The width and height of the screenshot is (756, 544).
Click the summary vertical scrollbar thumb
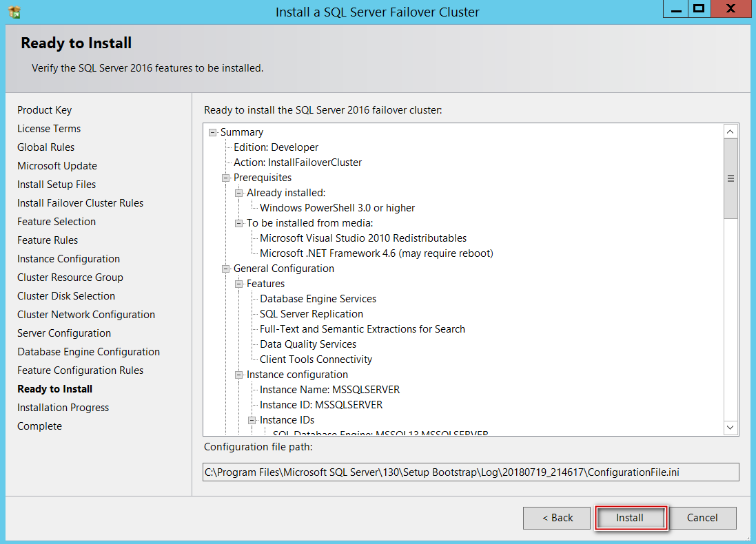731,178
